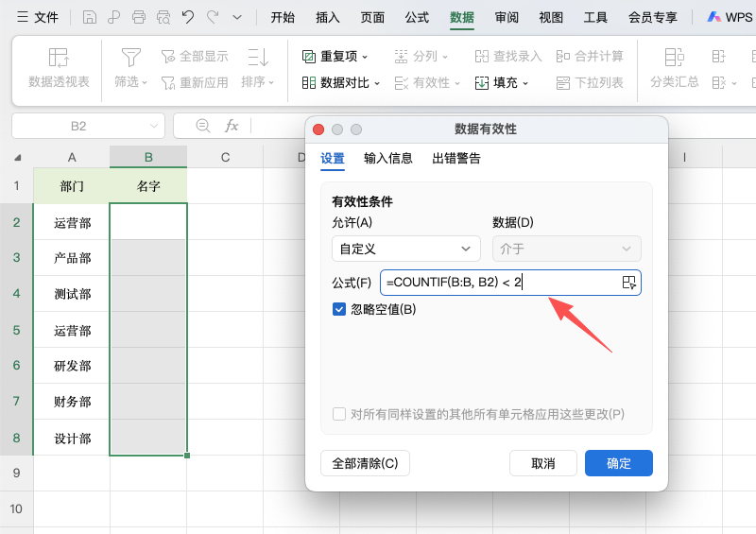
Task: Select column A header
Action: click(72, 157)
